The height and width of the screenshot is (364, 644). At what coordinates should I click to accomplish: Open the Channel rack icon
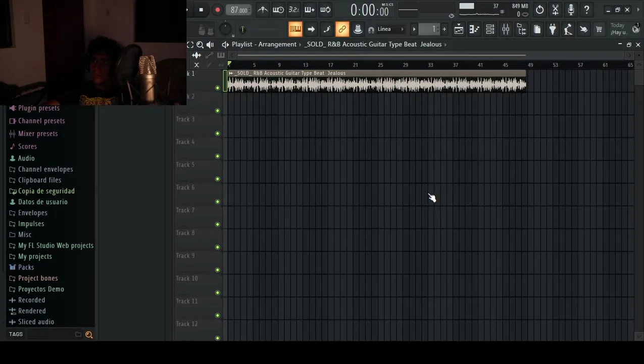490,30
